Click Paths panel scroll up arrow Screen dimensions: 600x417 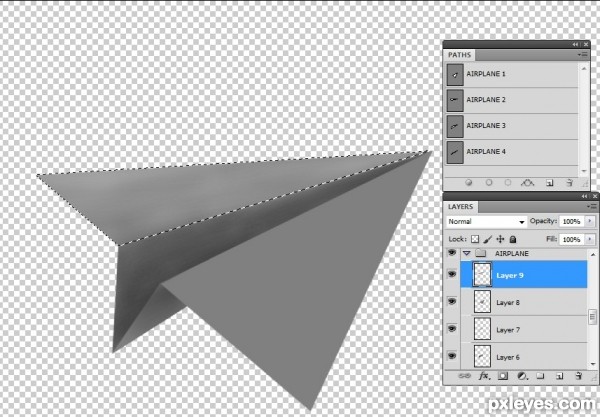584,68
